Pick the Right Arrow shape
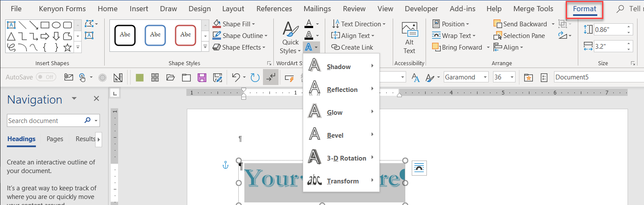 click(45, 36)
